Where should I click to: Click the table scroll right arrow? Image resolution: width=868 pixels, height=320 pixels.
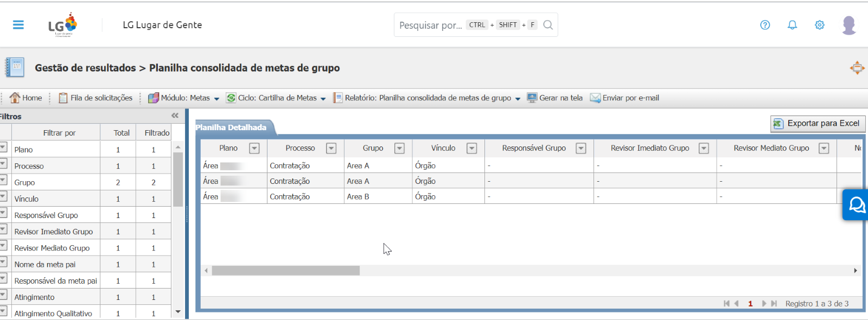(856, 270)
